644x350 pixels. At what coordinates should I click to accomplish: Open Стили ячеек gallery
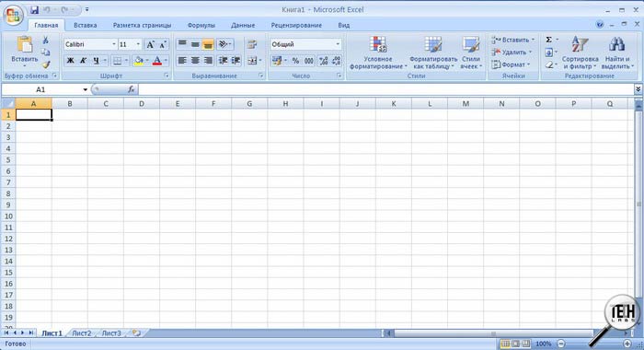pyautogui.click(x=471, y=52)
